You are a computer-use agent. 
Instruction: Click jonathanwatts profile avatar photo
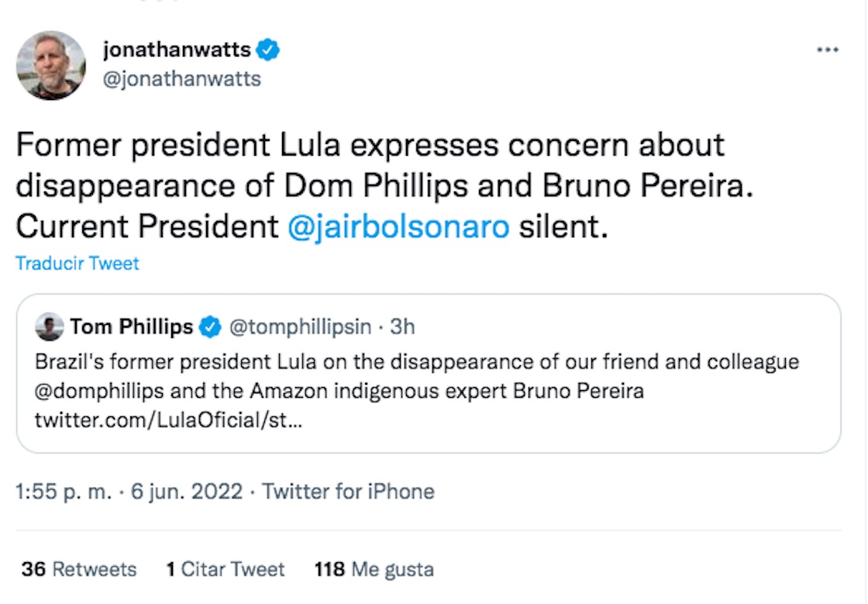[x=51, y=65]
